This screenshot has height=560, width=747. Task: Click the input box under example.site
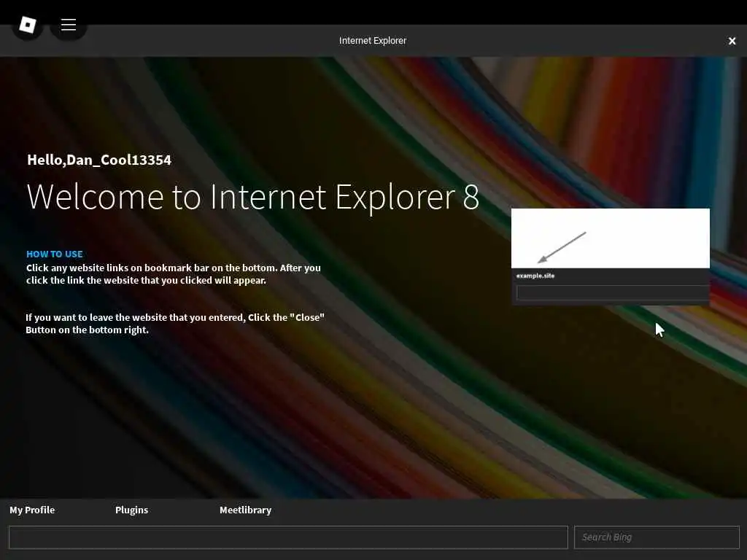pyautogui.click(x=613, y=292)
